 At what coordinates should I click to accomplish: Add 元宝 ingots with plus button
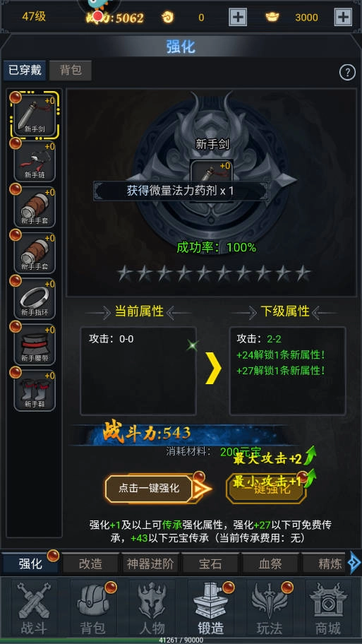pyautogui.click(x=343, y=17)
